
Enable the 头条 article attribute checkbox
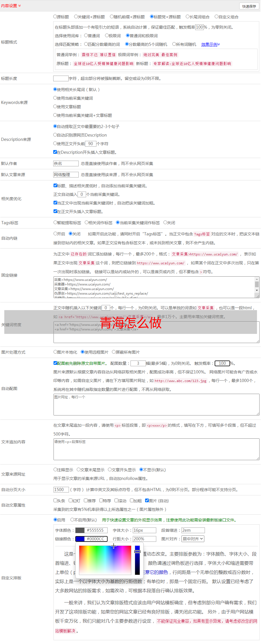pos(55,501)
